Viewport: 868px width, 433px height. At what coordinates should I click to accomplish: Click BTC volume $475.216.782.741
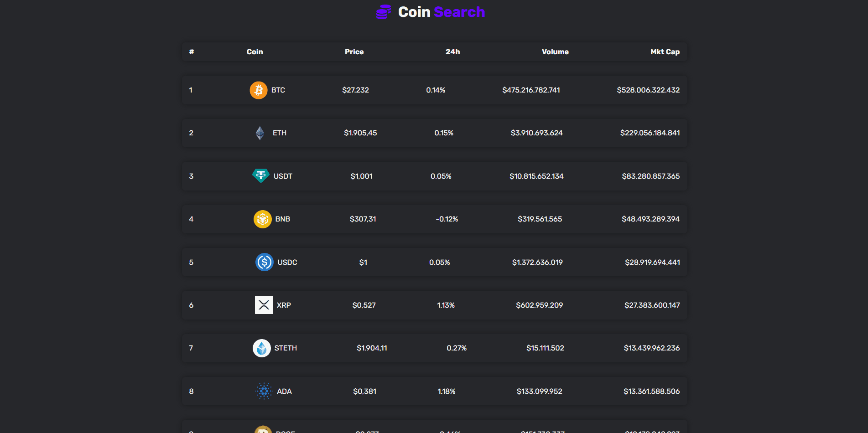531,90
